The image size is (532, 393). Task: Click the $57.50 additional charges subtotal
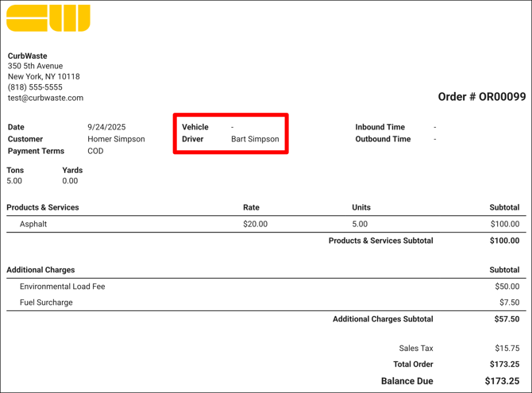(x=504, y=319)
